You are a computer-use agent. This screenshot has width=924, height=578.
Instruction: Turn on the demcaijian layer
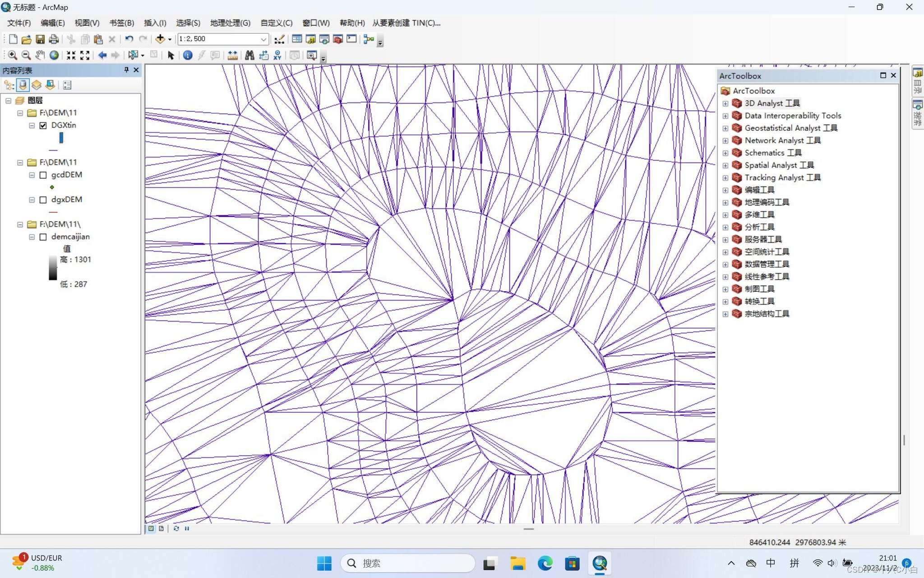tap(43, 237)
